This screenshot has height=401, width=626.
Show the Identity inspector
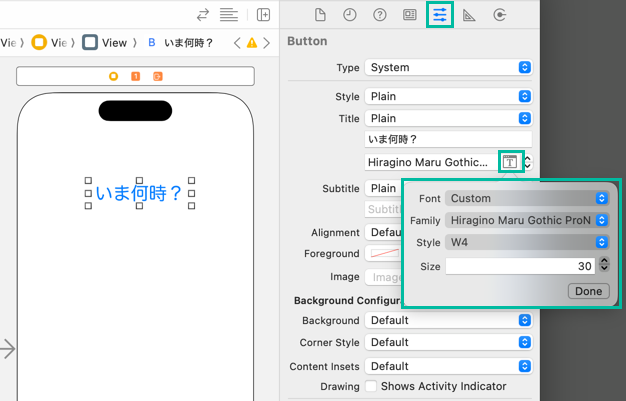click(409, 15)
